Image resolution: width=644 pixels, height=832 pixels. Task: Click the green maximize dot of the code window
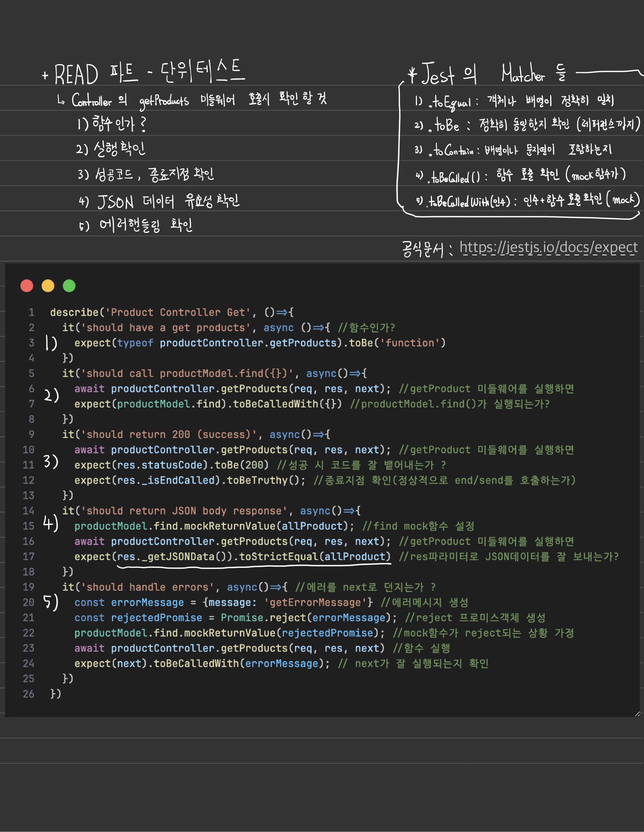point(69,286)
